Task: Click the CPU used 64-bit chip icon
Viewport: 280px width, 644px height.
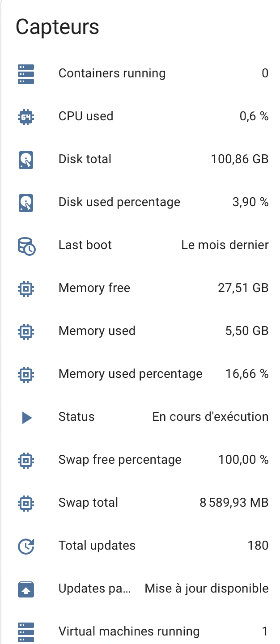Action: (x=26, y=117)
